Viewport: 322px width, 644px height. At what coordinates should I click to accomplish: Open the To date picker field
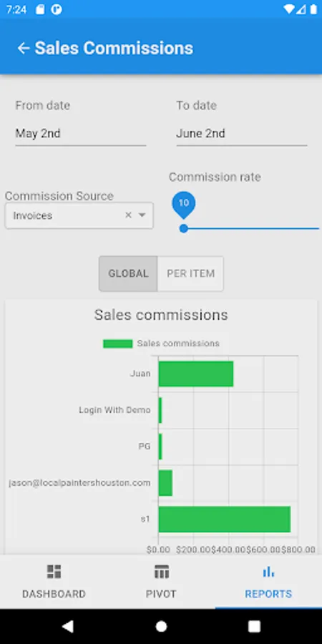click(x=242, y=134)
